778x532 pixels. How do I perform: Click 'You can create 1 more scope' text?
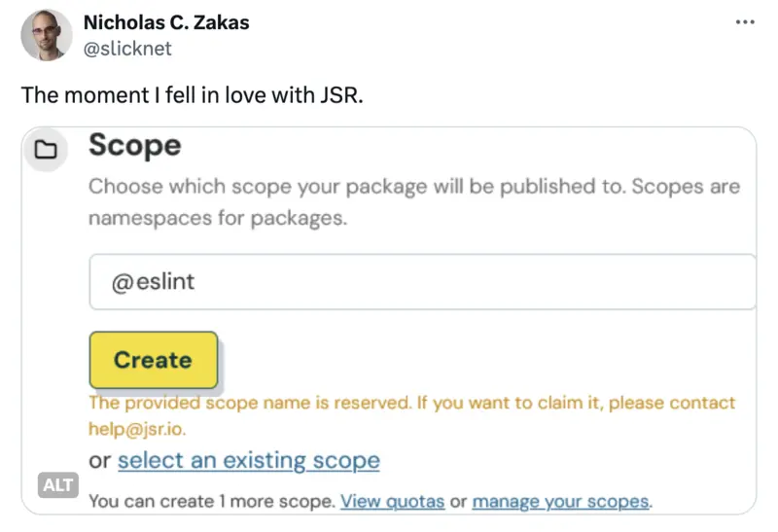point(212,502)
